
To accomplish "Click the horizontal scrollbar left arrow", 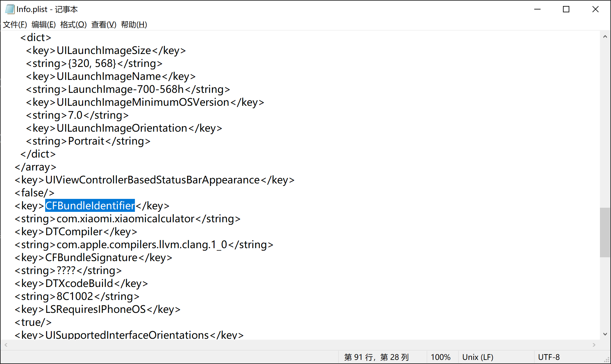I will [x=6, y=345].
